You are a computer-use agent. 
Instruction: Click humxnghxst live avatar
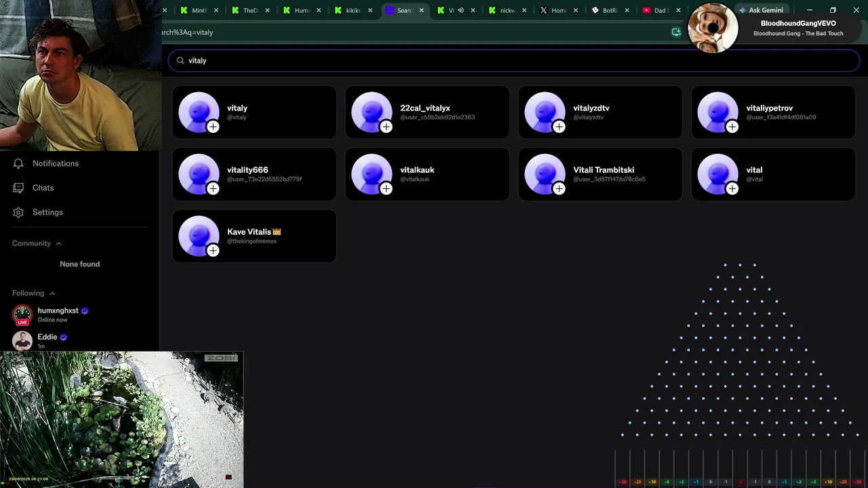[x=22, y=315]
